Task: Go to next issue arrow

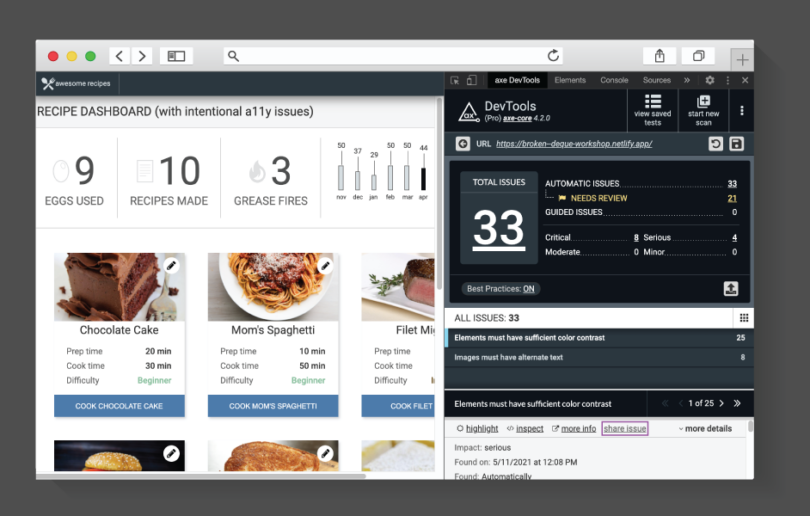Action: click(x=722, y=403)
